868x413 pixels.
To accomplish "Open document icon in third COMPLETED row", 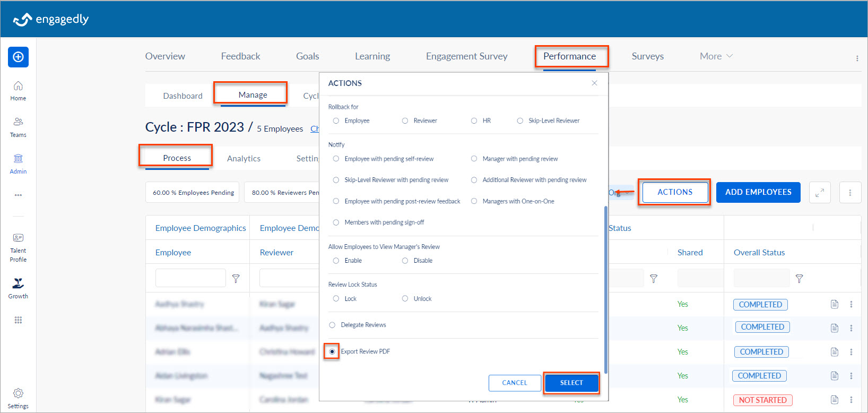I will click(835, 352).
